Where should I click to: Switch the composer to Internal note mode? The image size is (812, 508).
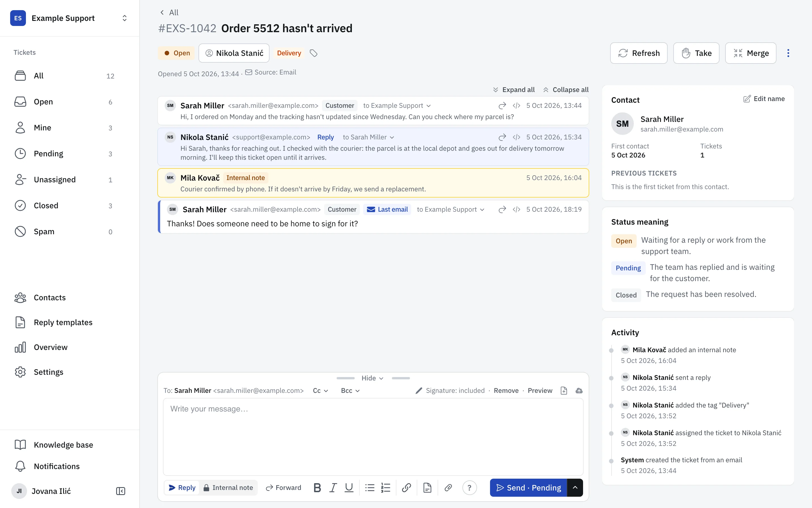click(x=228, y=487)
